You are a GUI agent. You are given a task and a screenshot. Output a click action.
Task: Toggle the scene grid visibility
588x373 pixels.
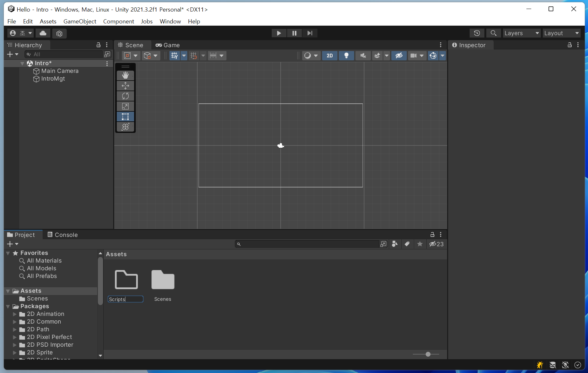coord(175,56)
